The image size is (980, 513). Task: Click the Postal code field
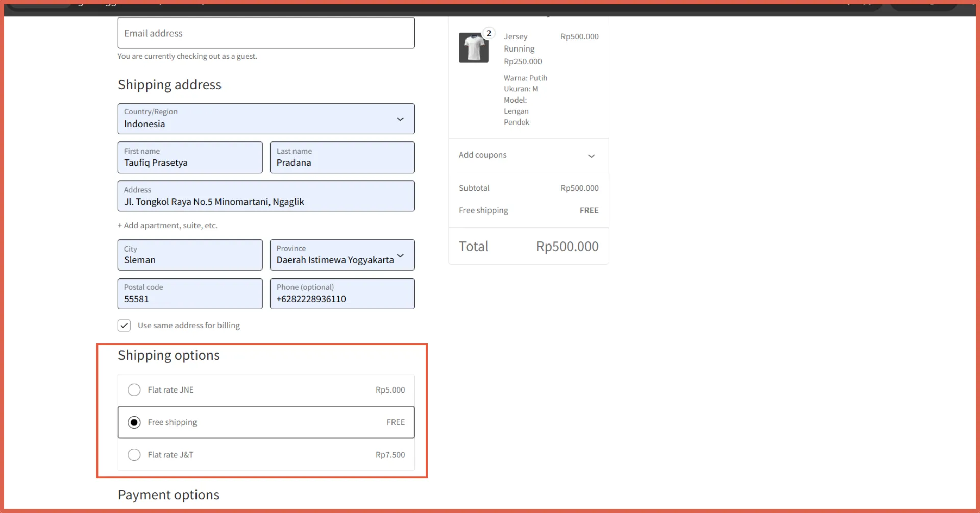point(190,294)
